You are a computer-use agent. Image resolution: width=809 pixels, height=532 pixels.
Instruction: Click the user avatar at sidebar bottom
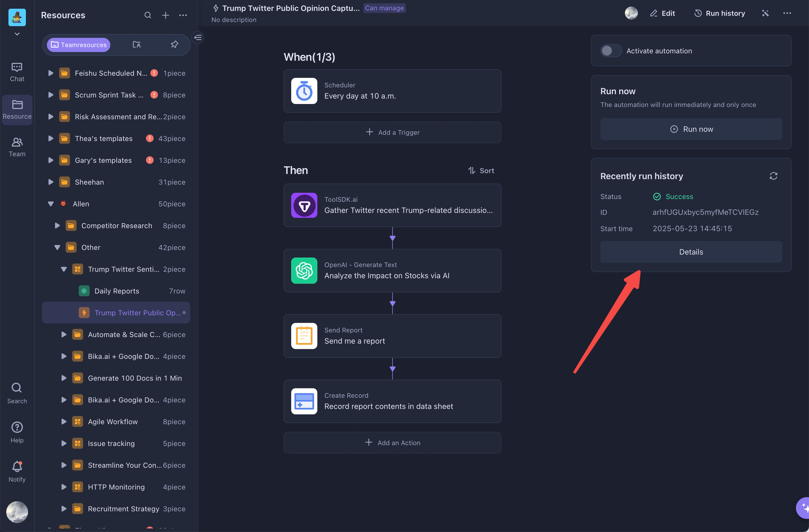[x=17, y=512]
